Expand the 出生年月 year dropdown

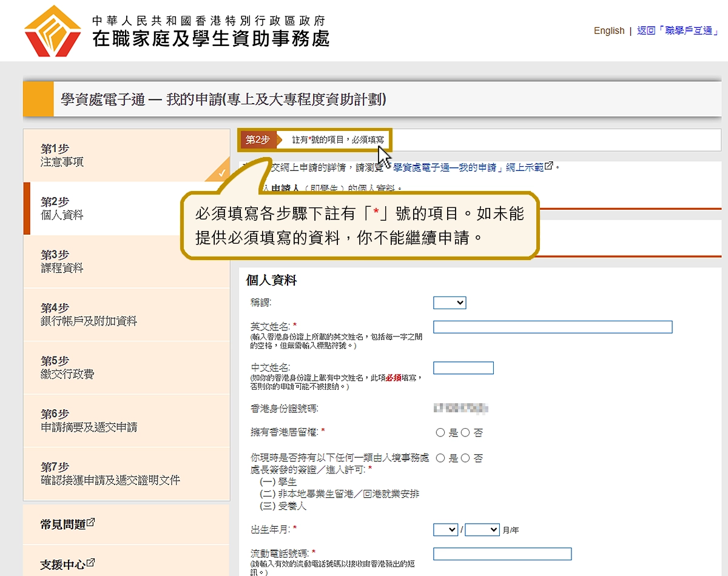coord(482,530)
